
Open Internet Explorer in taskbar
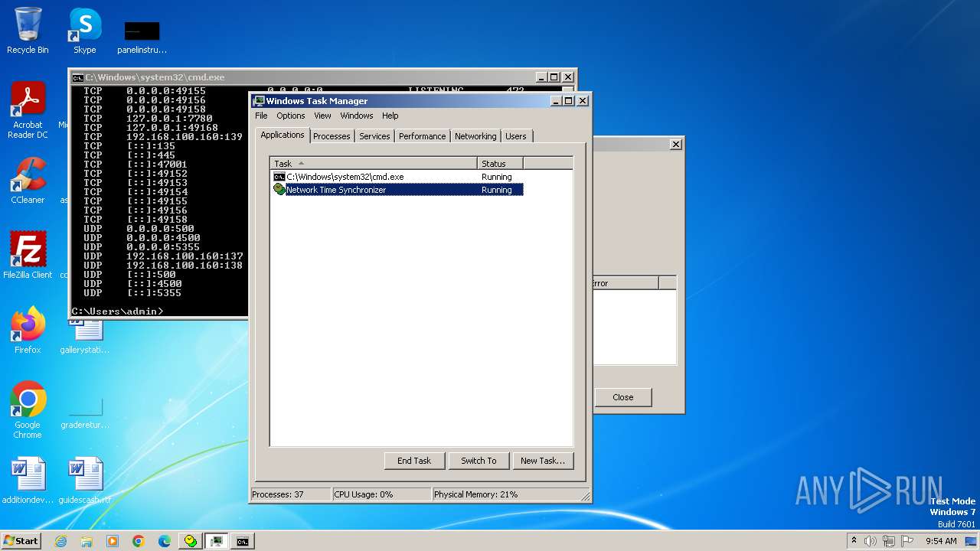point(61,541)
